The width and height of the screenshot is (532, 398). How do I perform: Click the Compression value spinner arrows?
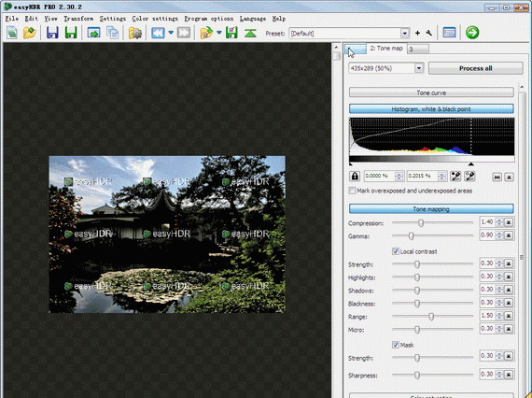point(499,222)
